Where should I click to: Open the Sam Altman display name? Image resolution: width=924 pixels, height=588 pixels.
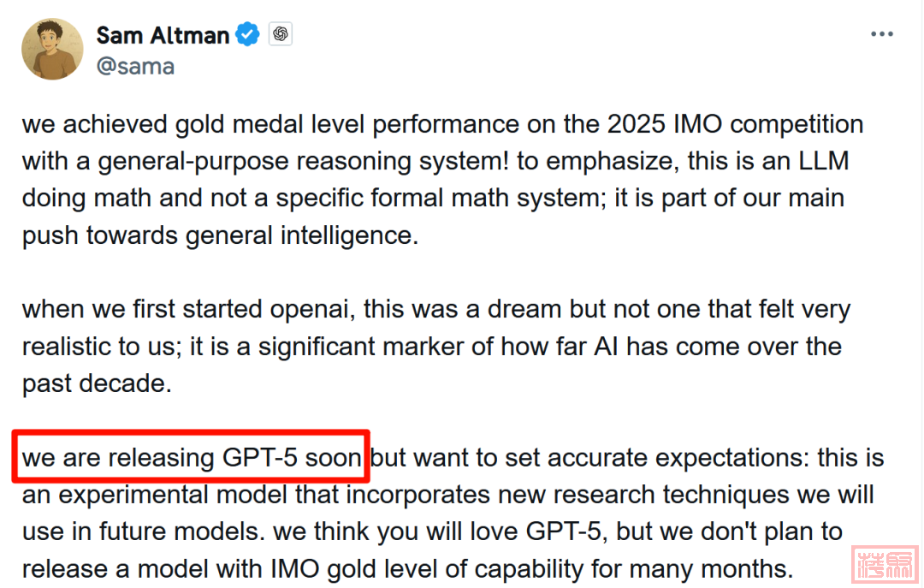[163, 35]
